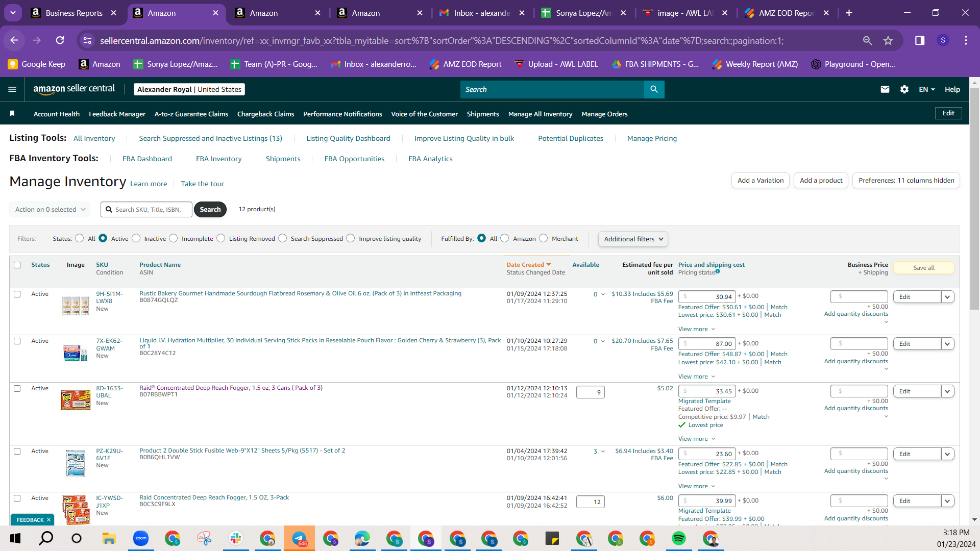Check the box for SKU 8D-1633-UBAL

point(17,388)
